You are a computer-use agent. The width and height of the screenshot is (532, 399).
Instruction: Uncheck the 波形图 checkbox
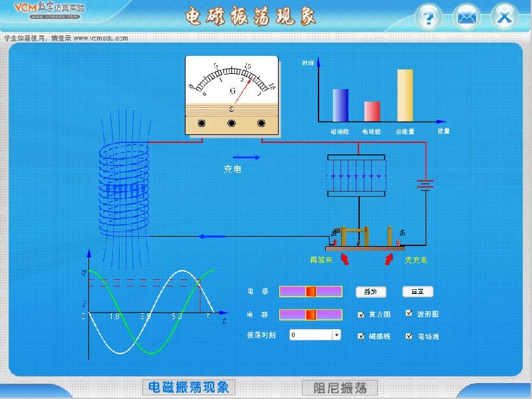point(409,314)
